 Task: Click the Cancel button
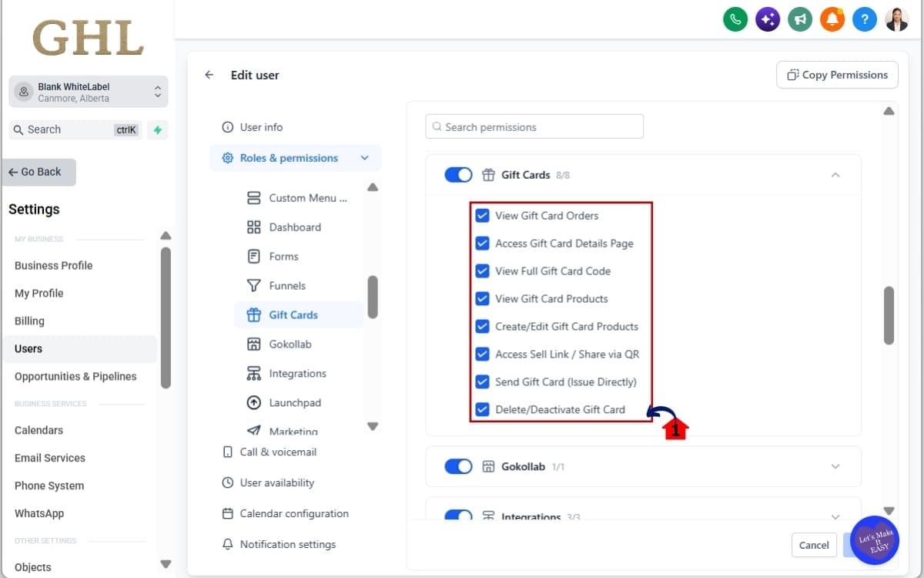tap(814, 545)
